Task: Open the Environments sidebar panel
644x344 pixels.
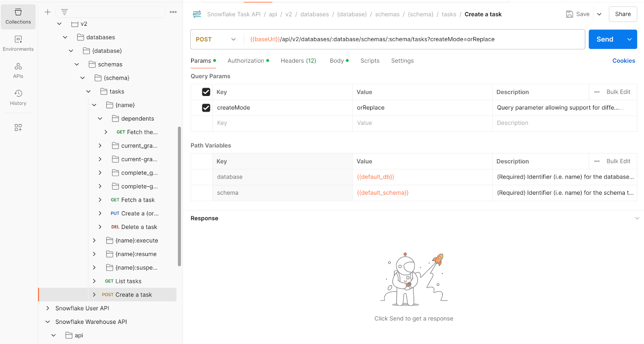Action: [x=18, y=43]
